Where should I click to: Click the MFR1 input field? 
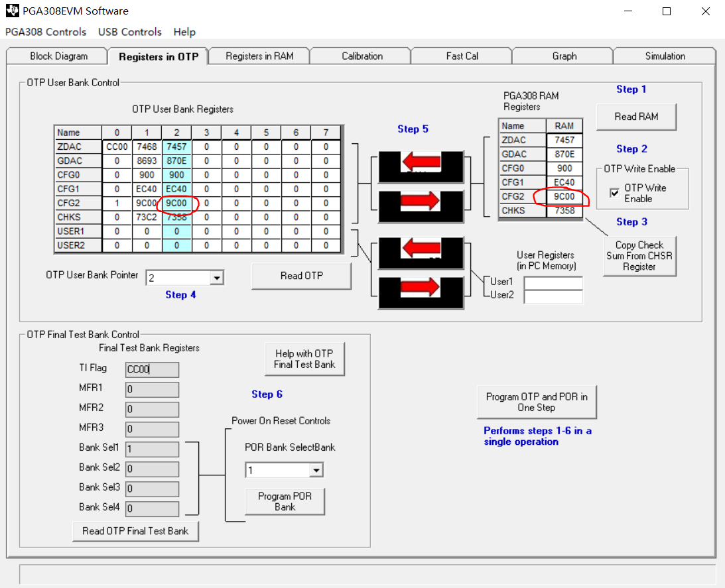point(152,389)
